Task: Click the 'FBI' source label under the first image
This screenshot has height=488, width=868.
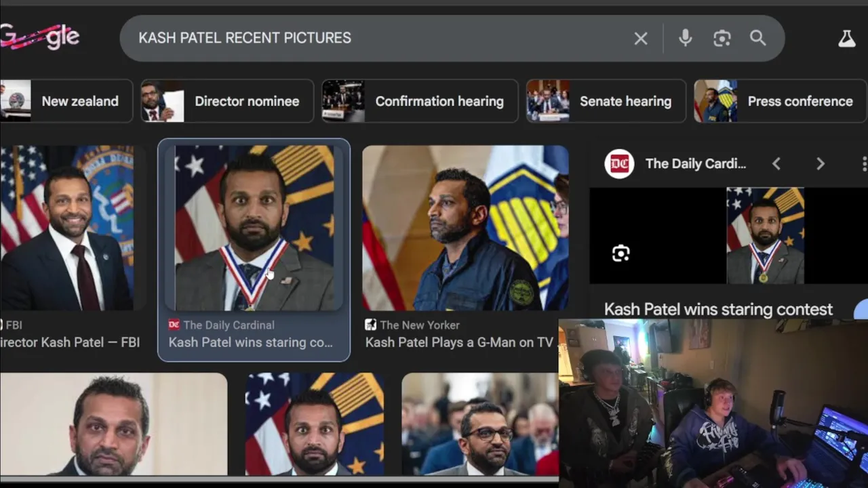Action: 14,325
